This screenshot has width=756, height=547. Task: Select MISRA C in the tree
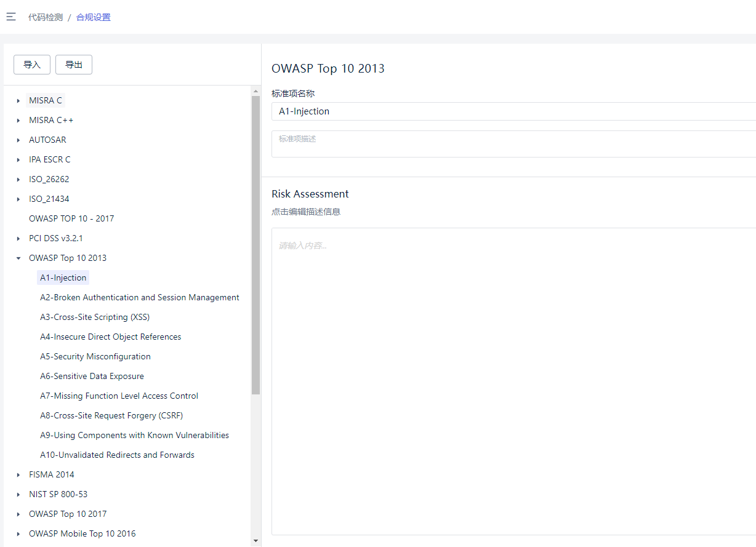point(46,100)
